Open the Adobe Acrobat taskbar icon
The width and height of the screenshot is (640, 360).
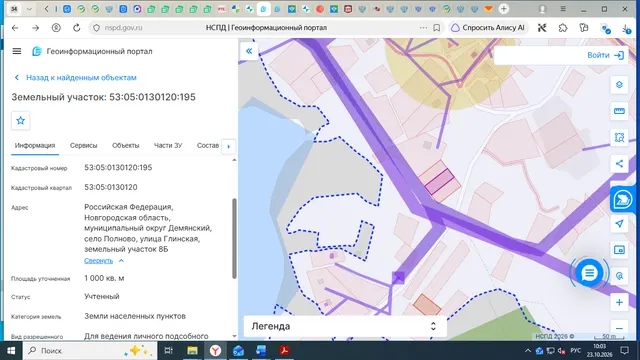click(284, 351)
